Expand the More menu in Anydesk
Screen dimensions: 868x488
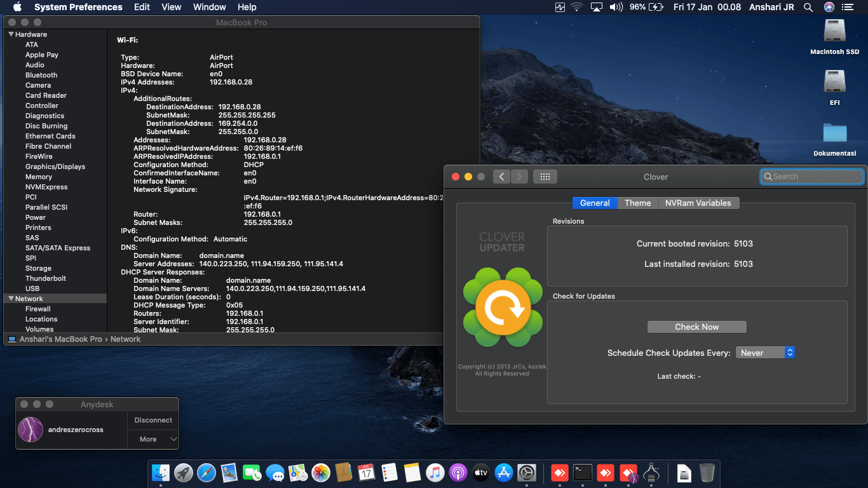click(153, 439)
